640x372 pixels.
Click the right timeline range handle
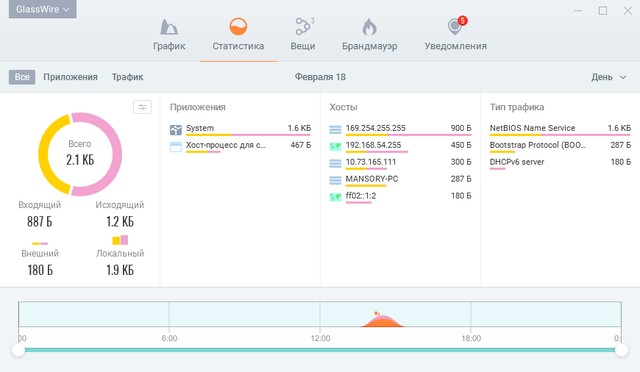pos(622,350)
